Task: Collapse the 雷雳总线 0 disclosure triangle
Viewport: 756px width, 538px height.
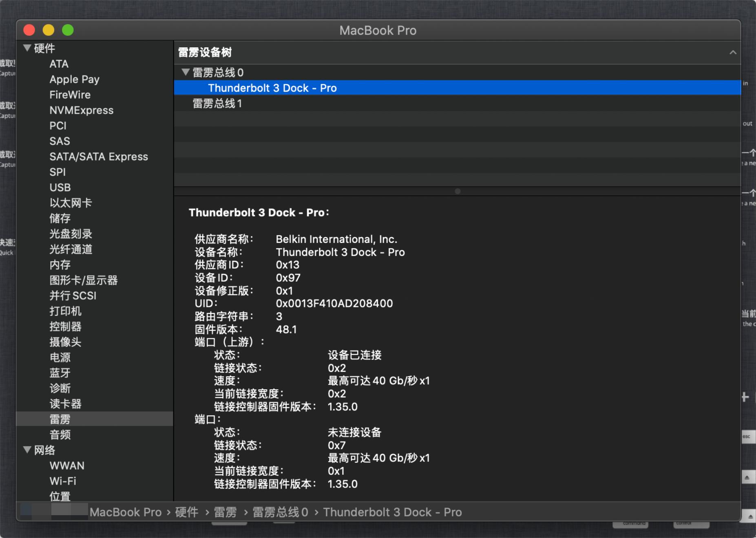Action: [x=186, y=72]
